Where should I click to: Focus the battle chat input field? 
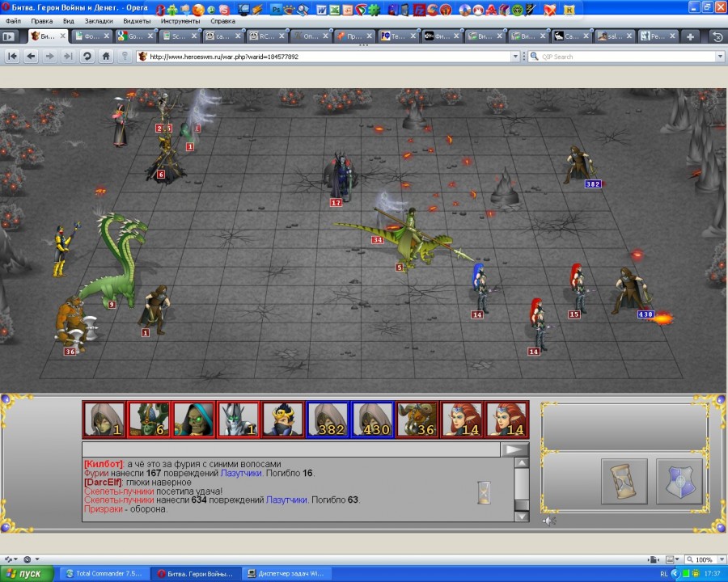point(290,449)
